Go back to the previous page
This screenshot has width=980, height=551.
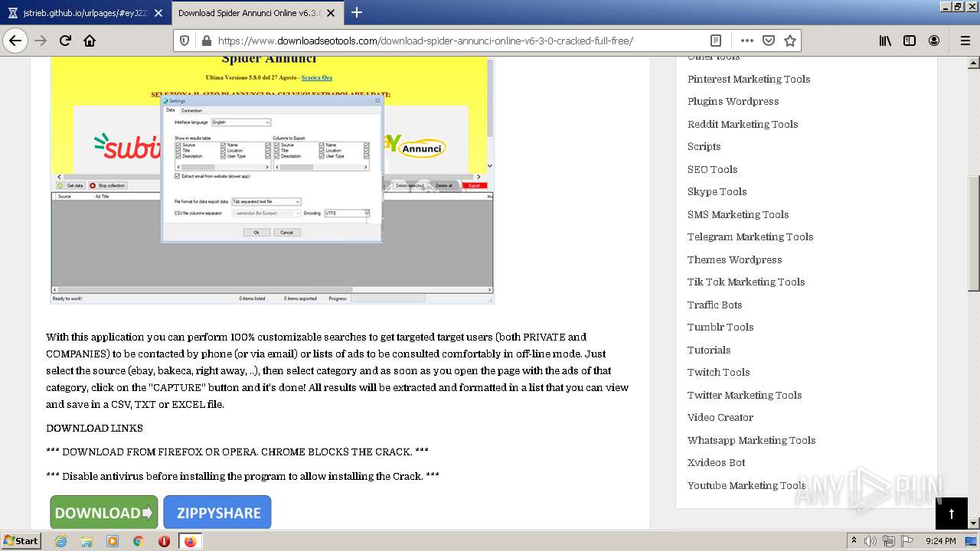pos(15,41)
